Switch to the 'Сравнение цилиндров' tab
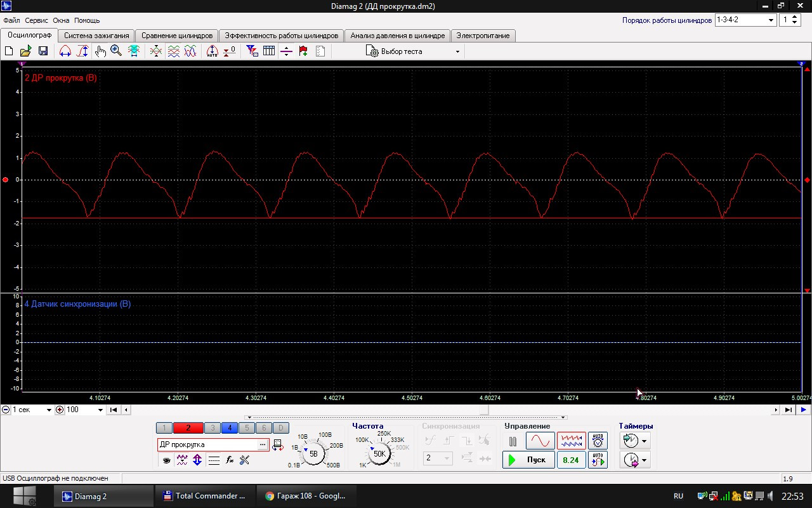 177,36
